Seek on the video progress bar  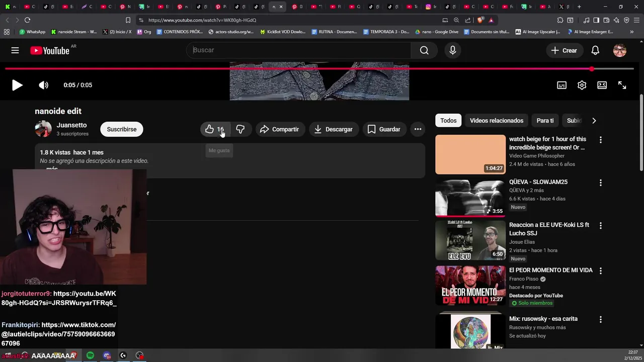(319, 69)
